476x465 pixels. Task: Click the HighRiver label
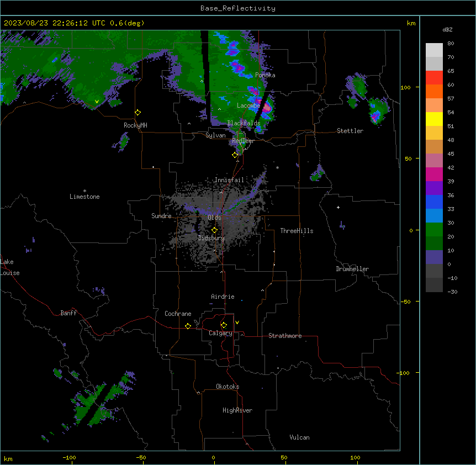point(237,410)
